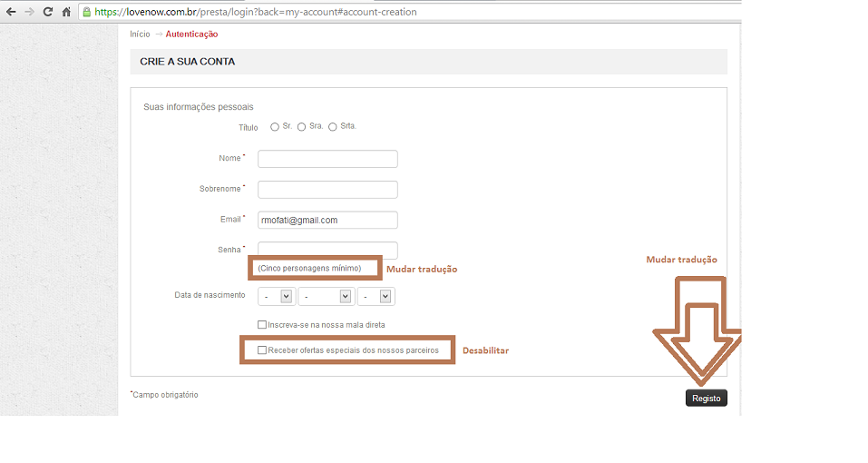Focus the lovenow.com.br address bar

(x=410, y=12)
